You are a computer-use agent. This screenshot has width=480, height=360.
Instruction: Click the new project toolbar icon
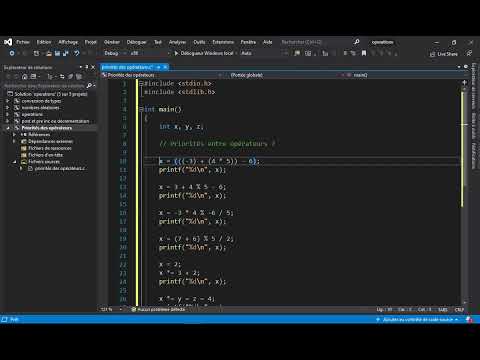coord(36,53)
